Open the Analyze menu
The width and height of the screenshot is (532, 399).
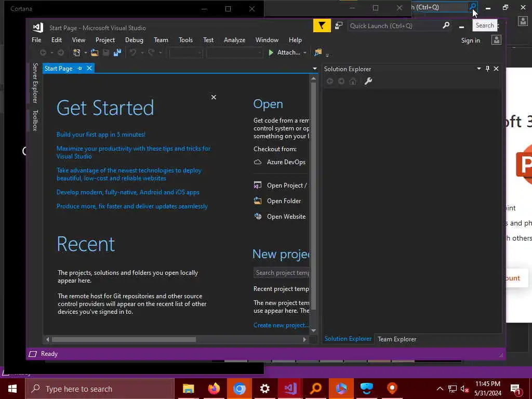click(234, 40)
